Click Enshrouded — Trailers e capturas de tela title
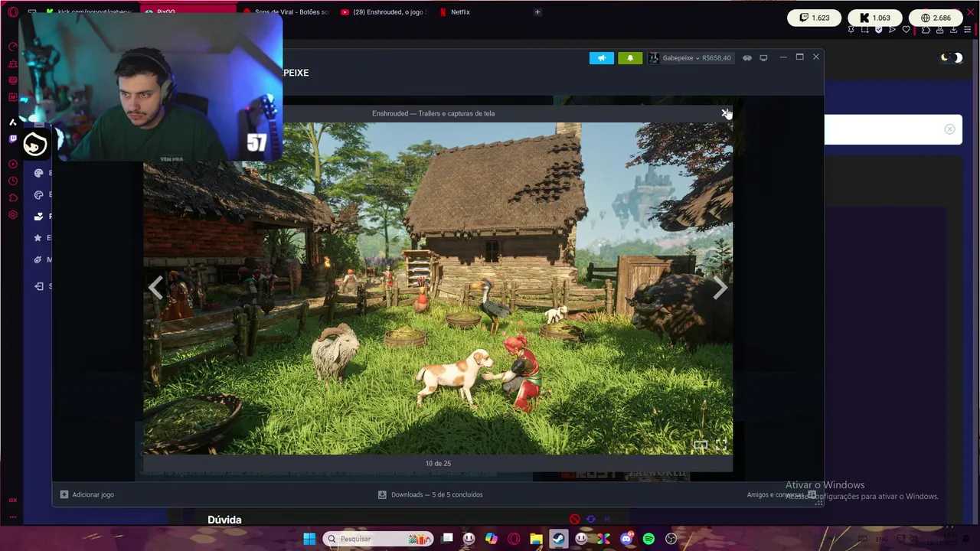 pos(433,113)
